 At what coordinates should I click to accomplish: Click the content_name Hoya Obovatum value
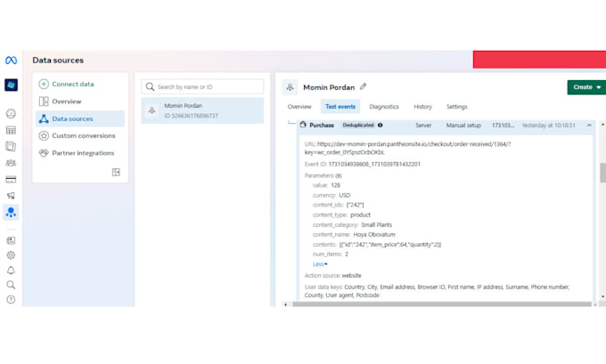point(374,234)
